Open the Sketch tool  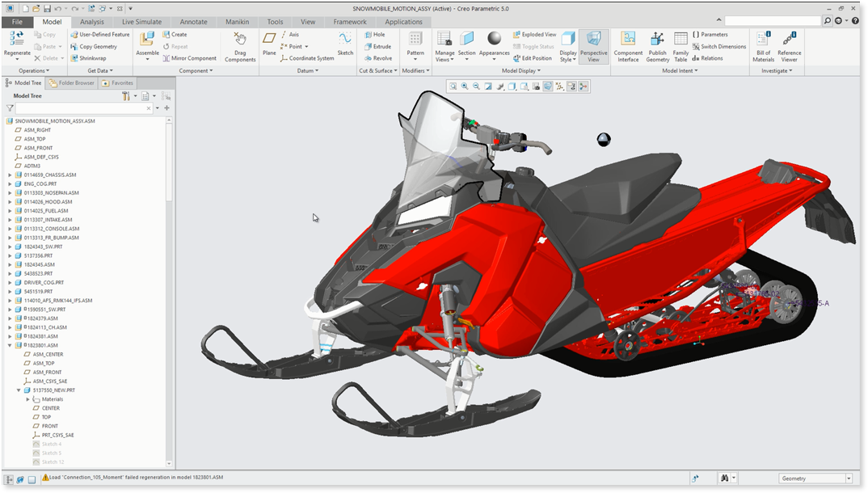[x=345, y=44]
